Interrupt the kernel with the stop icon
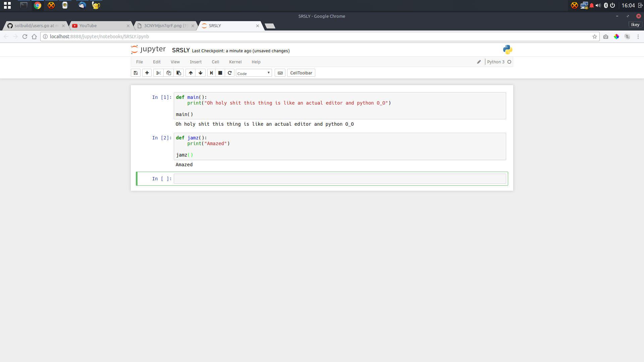The width and height of the screenshot is (644, 362). (220, 73)
